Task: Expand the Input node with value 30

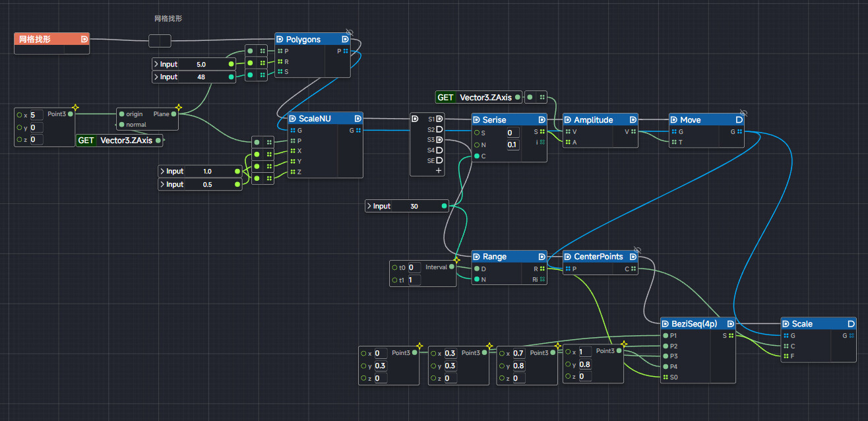Action: tap(369, 206)
